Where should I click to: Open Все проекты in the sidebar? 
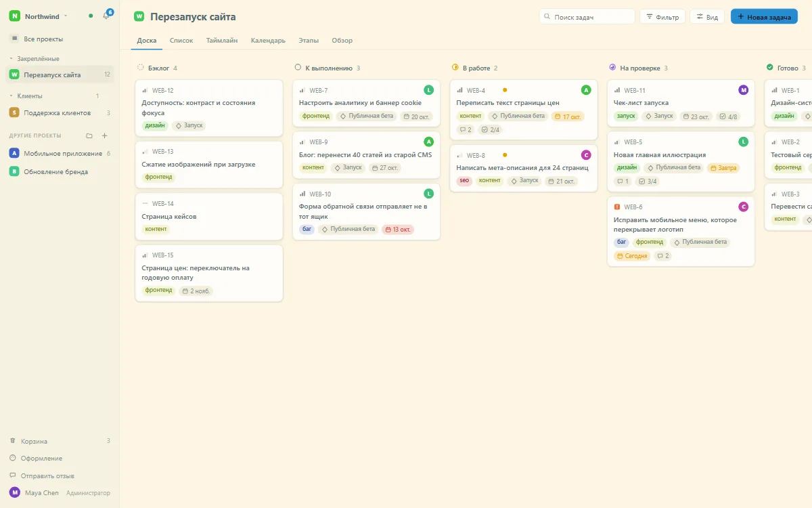click(60, 39)
